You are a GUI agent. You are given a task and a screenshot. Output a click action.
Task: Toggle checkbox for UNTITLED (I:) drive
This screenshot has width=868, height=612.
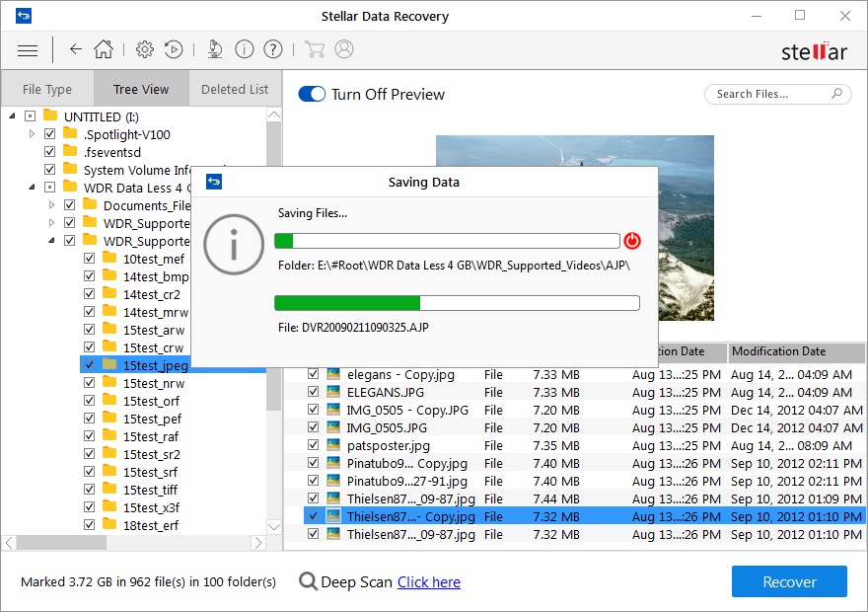point(30,115)
